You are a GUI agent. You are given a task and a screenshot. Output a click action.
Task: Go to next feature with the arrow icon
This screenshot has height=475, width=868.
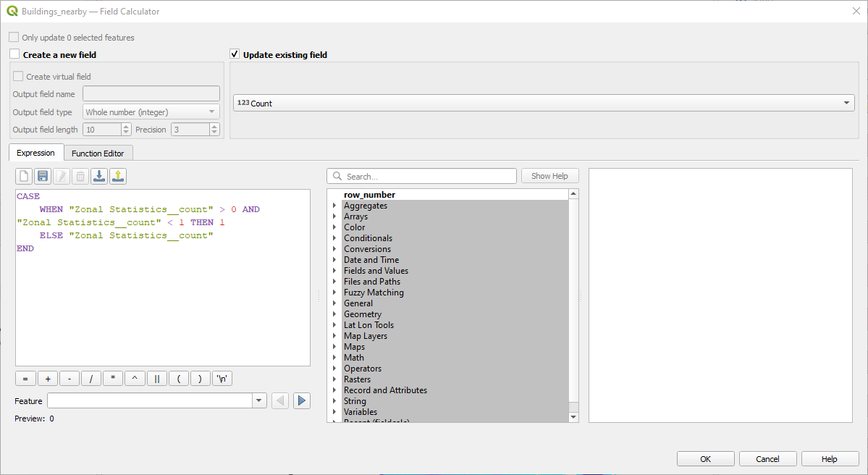[x=302, y=400]
